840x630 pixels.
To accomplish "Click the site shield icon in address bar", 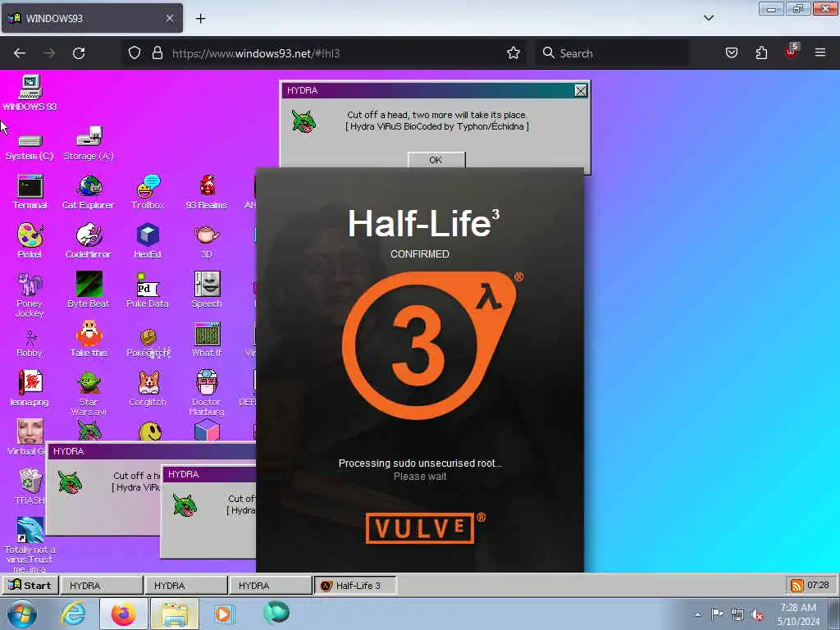I will [x=135, y=53].
